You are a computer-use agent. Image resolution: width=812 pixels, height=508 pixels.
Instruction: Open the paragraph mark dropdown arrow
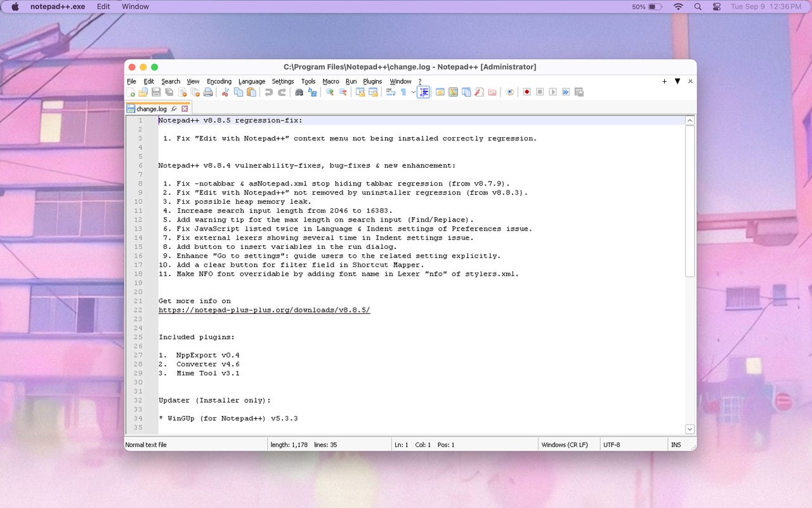(x=414, y=92)
